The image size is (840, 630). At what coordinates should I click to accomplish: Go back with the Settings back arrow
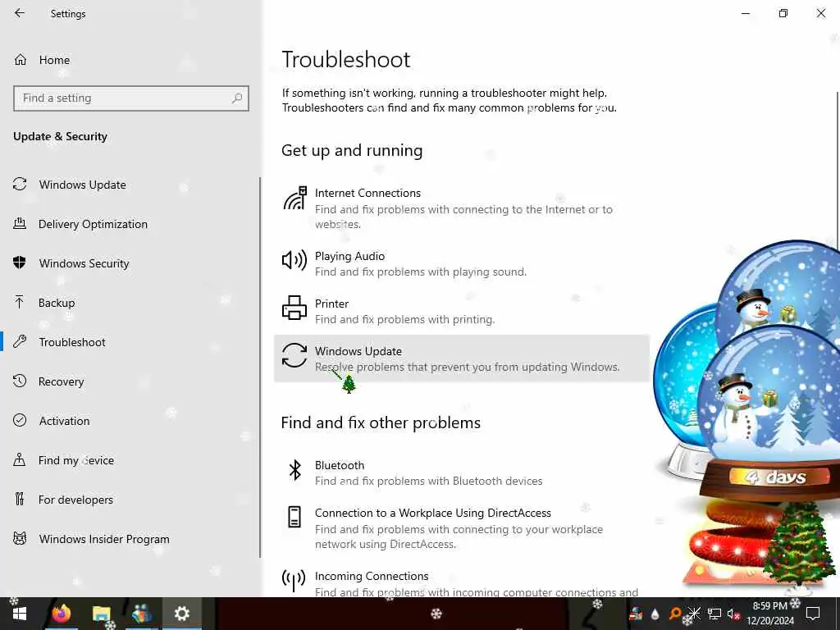pos(20,13)
